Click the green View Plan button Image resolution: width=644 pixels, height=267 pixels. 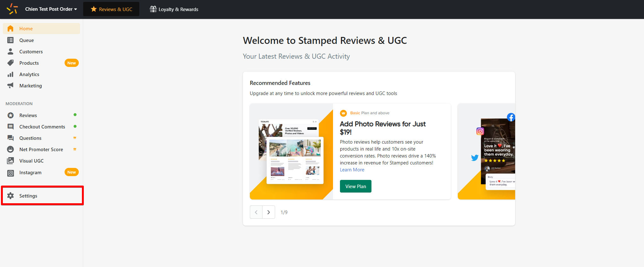(x=355, y=186)
